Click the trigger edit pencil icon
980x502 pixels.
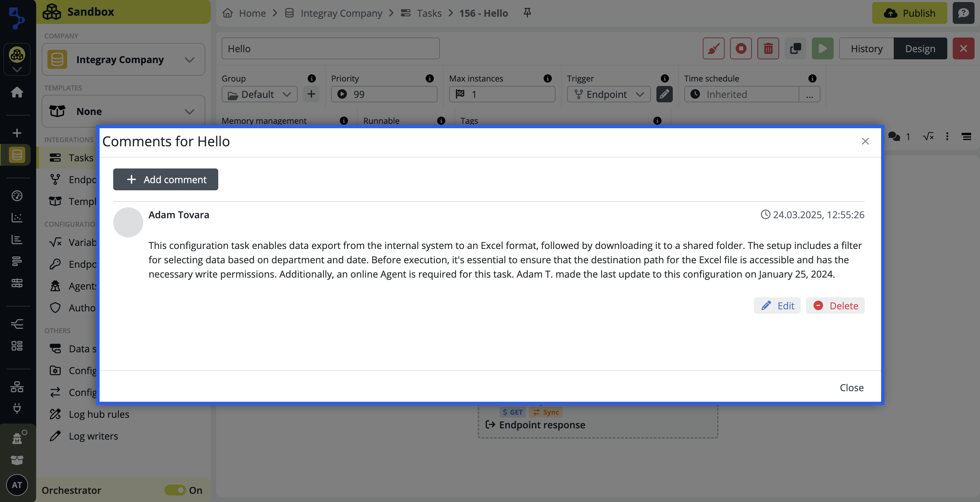point(664,94)
